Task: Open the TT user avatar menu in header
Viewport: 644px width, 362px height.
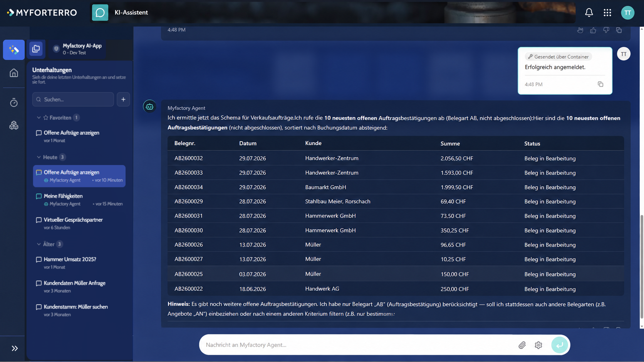Action: pyautogui.click(x=627, y=13)
